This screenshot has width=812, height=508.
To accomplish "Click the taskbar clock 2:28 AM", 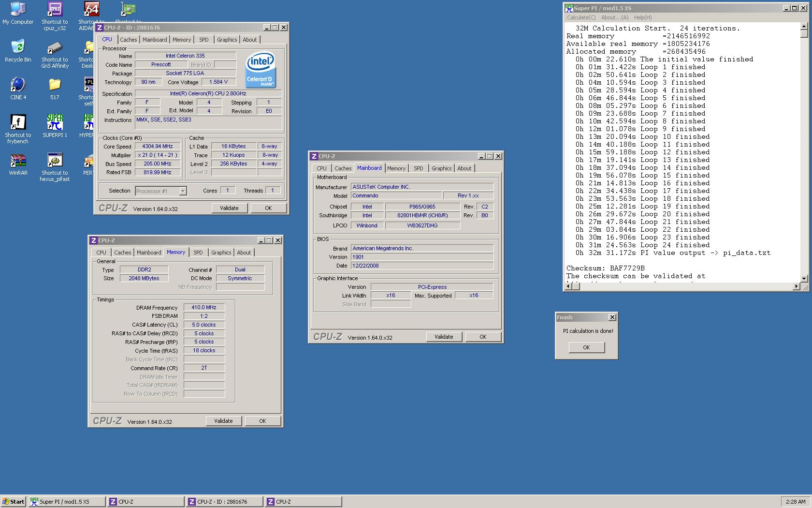I will click(796, 502).
